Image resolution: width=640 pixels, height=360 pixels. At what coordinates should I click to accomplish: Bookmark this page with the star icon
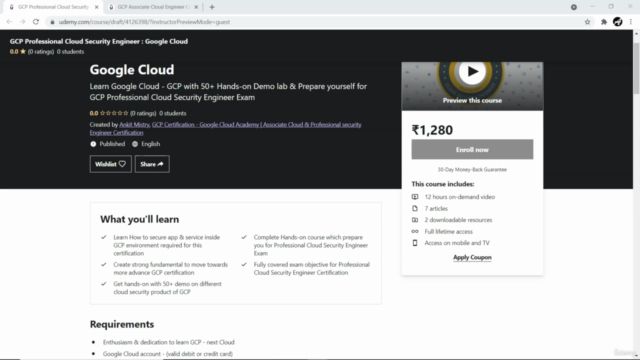point(587,22)
